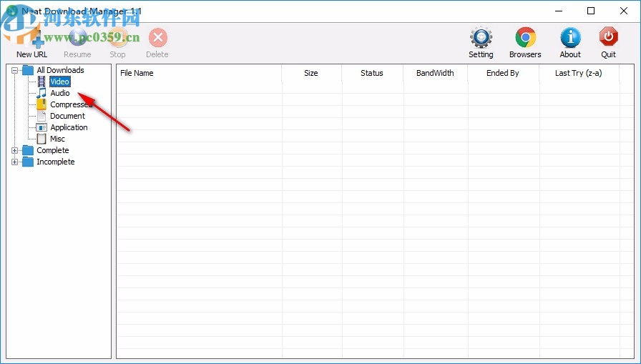Click the All Downloads folder icon

point(28,70)
